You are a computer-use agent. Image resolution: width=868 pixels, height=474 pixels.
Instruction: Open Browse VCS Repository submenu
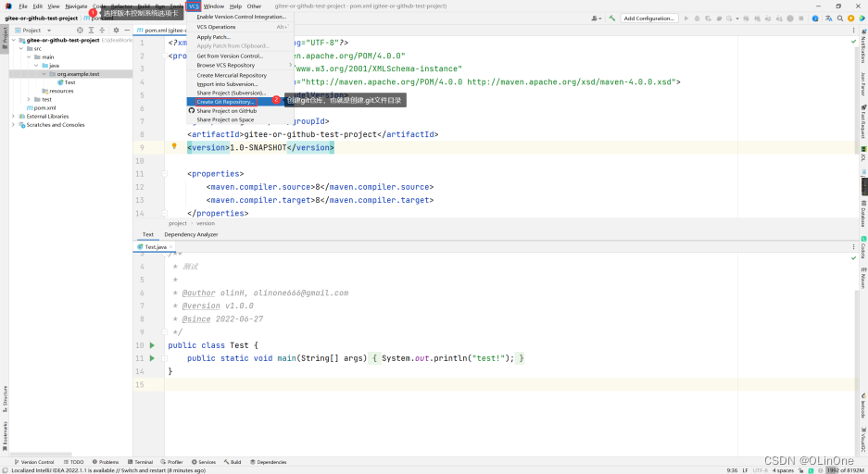240,65
